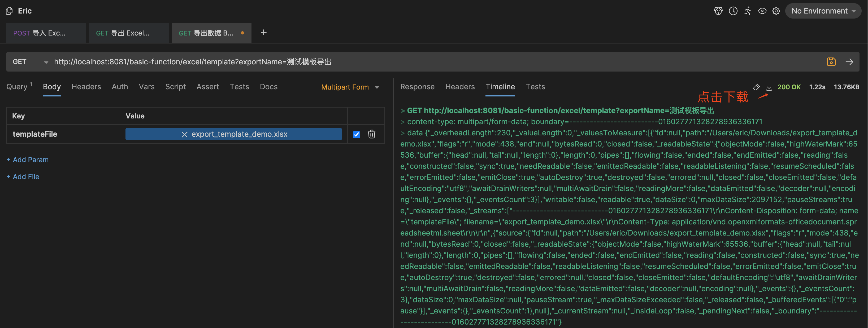Image resolution: width=868 pixels, height=328 pixels.
Task: Click the Eric collection name
Action: click(25, 11)
